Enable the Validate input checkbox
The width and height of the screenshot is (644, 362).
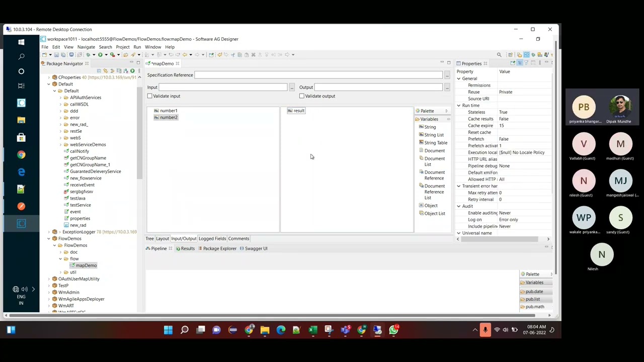coord(150,96)
